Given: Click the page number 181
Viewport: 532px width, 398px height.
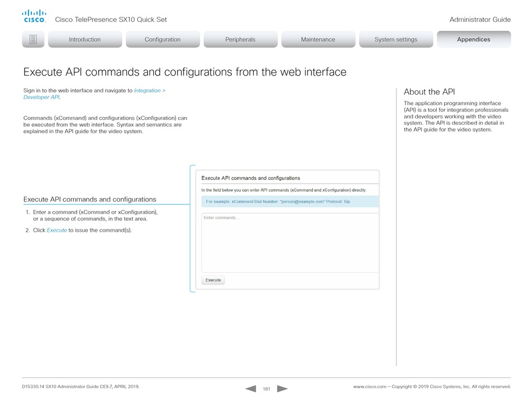Looking at the screenshot, I should click(x=267, y=389).
